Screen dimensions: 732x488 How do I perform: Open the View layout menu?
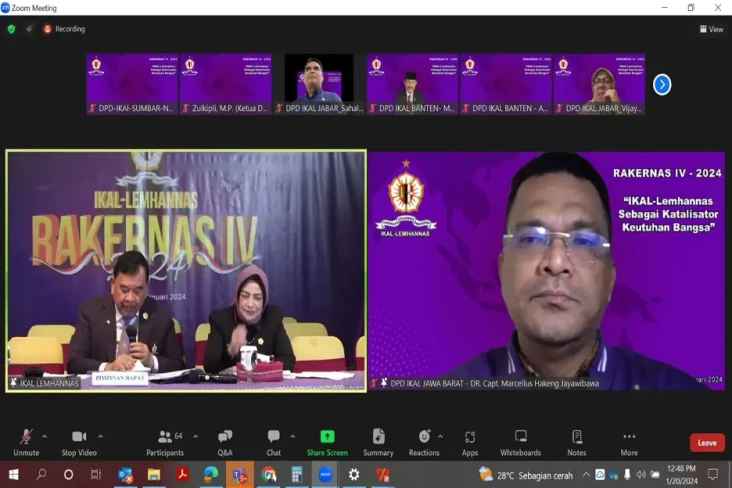tap(711, 29)
